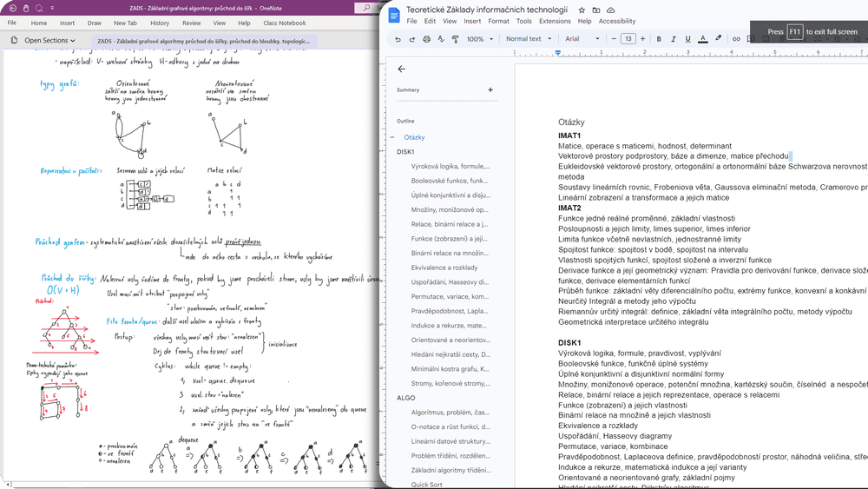Open the Extensions menu in Docs
Image resolution: width=868 pixels, height=489 pixels.
[555, 21]
